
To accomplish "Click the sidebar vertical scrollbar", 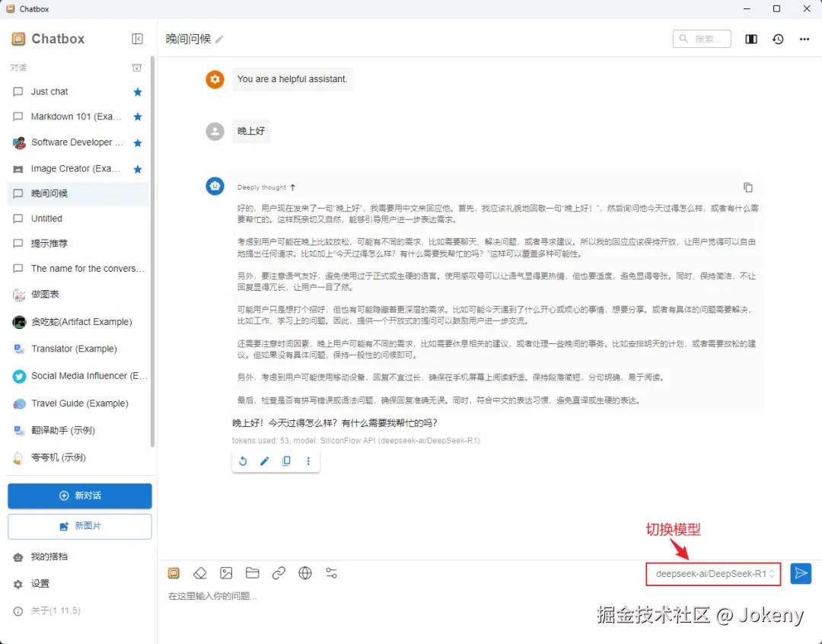I will (152, 252).
